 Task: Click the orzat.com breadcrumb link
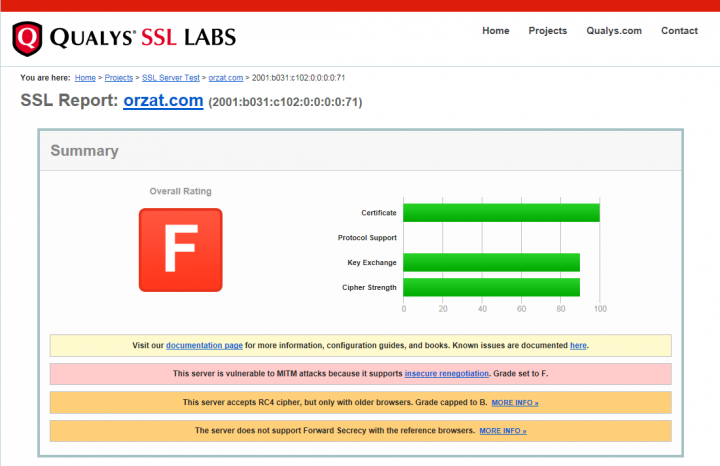coord(225,78)
